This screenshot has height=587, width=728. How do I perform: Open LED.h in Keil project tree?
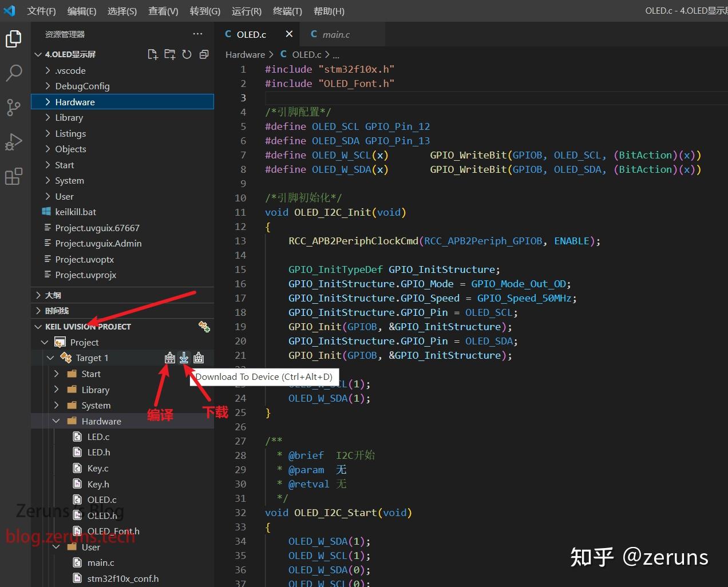tap(122, 452)
